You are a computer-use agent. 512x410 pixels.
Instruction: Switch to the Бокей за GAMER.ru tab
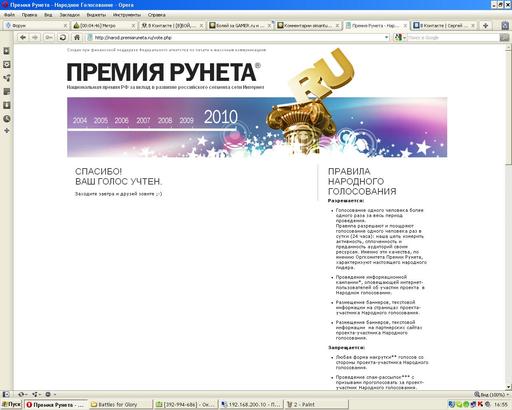point(240,25)
